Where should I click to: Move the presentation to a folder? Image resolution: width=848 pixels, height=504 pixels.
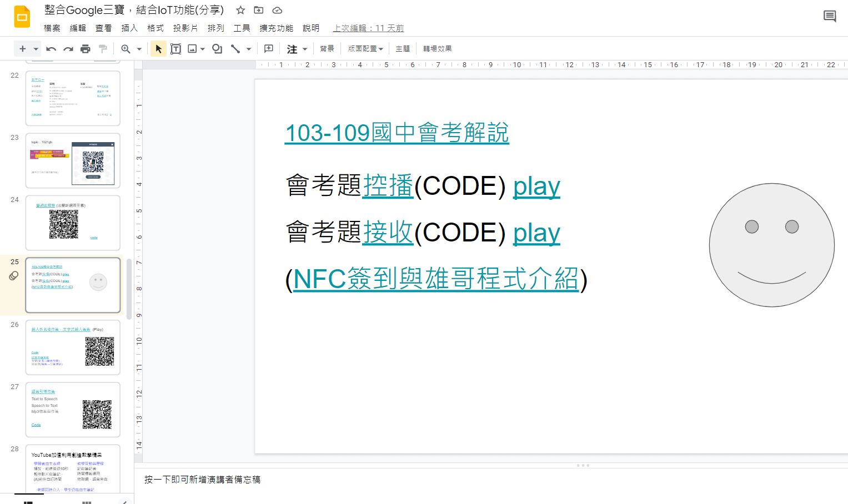click(x=259, y=10)
